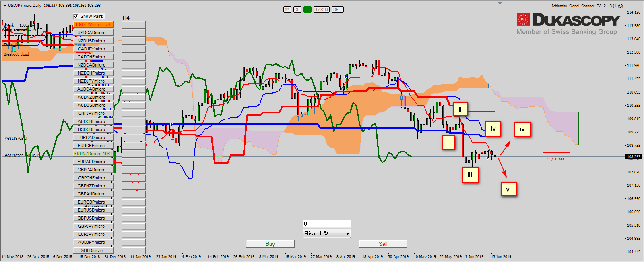Click the green square indicator button
Viewport: 644px width, 262px height.
pyautogui.click(x=308, y=10)
